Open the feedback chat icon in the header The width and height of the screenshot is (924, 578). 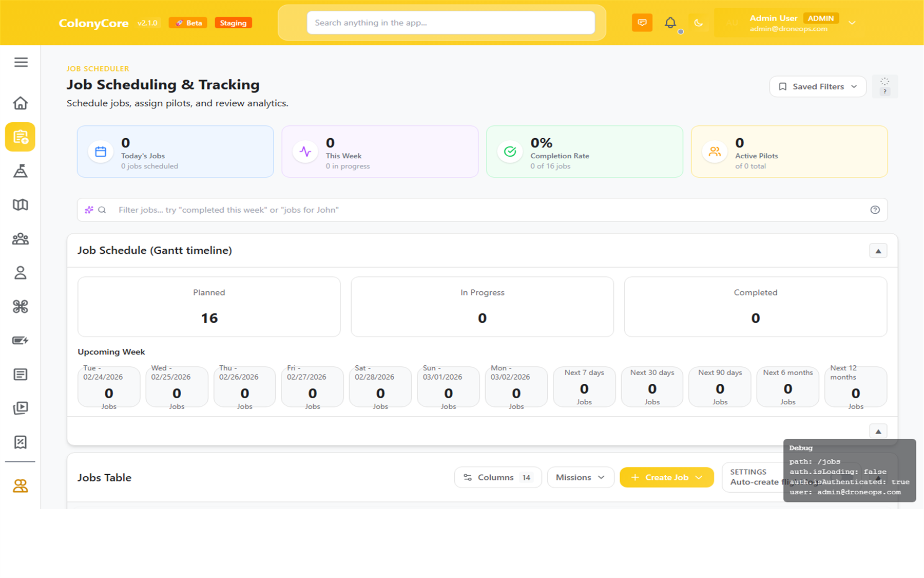point(642,23)
